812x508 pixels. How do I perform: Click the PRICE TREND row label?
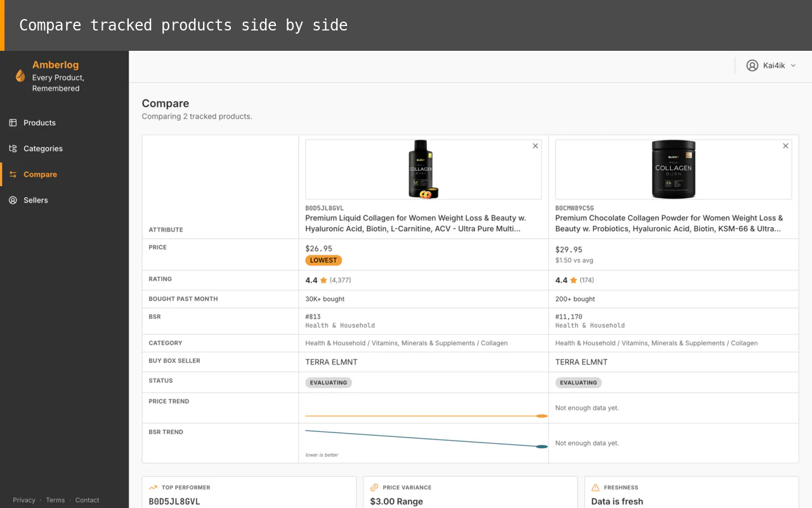tap(169, 401)
